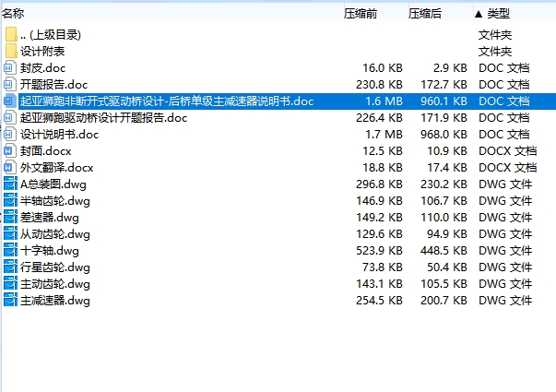Select the file name 差速器.dwg
Screen dimensions: 556x392
pos(50,218)
